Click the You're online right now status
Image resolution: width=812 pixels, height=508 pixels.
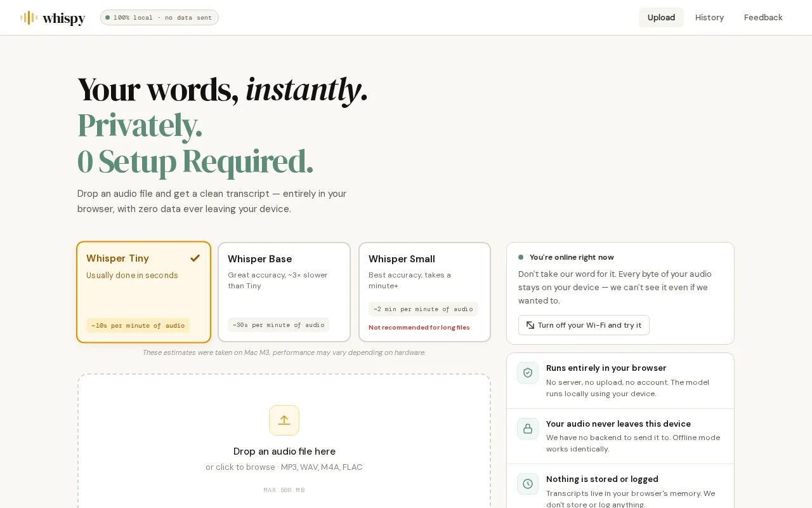[x=572, y=257]
